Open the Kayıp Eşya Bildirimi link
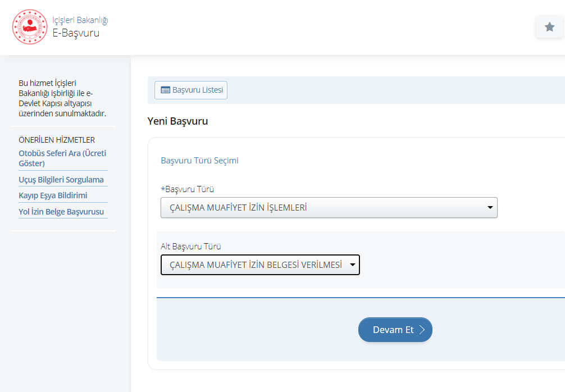 (53, 195)
